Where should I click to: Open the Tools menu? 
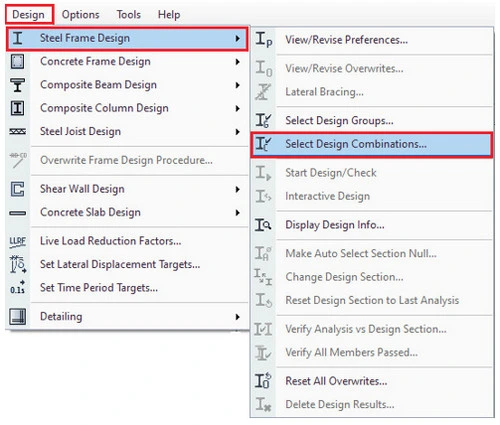128,15
